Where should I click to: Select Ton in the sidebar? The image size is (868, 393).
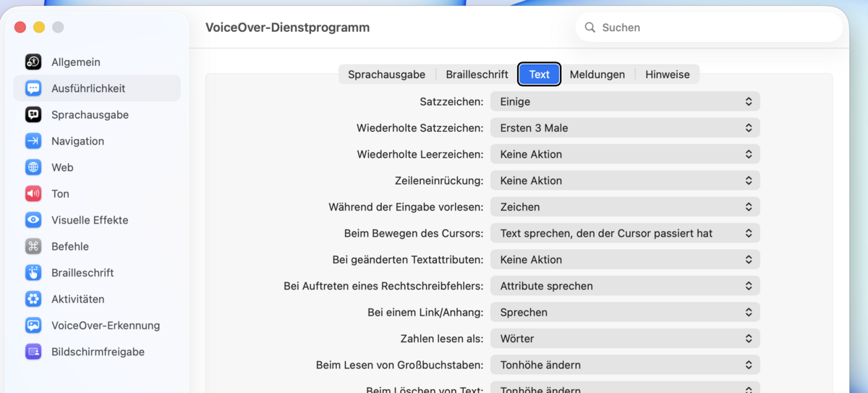[x=97, y=193]
